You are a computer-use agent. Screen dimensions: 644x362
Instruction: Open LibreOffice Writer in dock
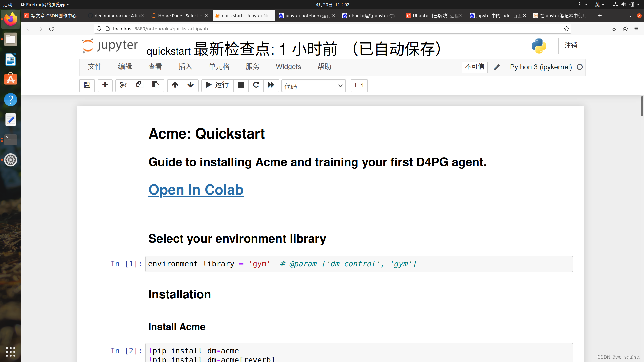11,60
